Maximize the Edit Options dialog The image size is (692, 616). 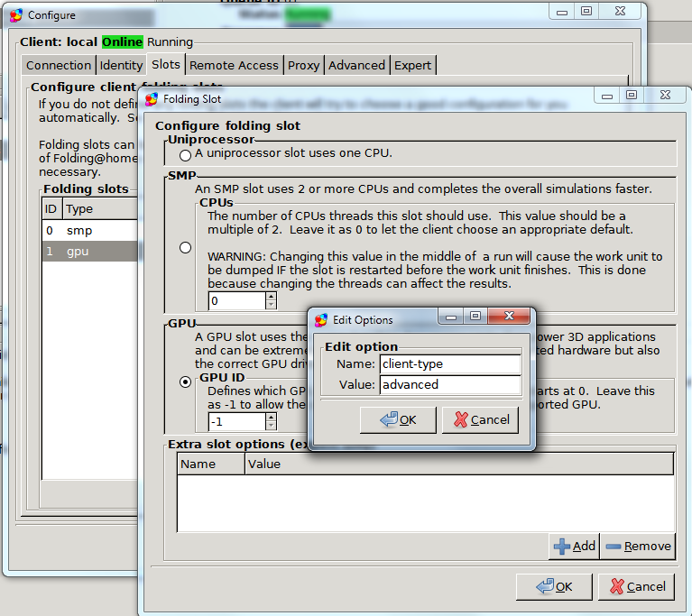[x=475, y=316]
